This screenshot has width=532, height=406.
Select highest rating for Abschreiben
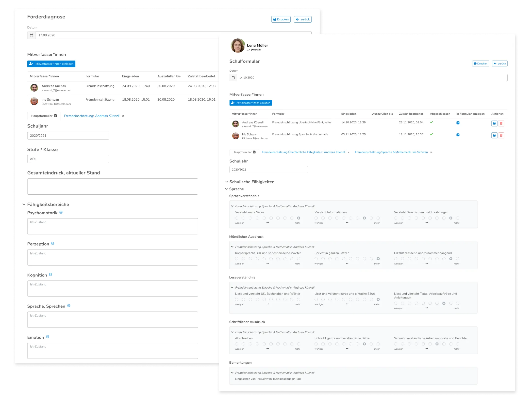pos(299,344)
